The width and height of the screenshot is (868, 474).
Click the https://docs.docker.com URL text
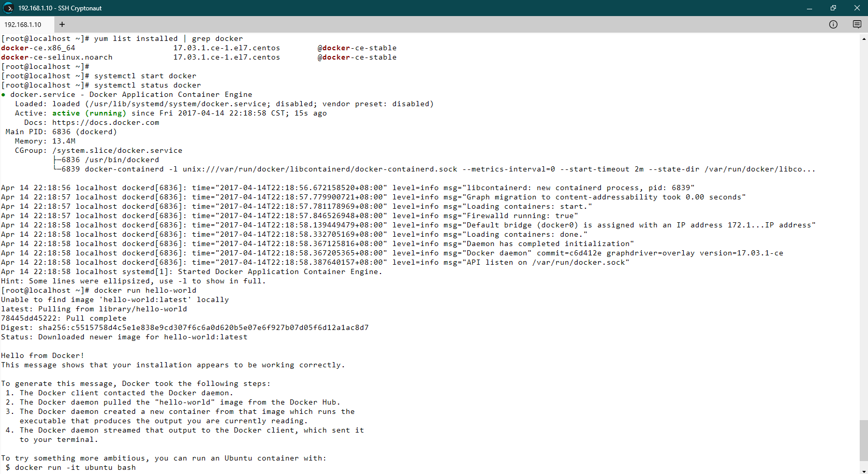point(106,123)
